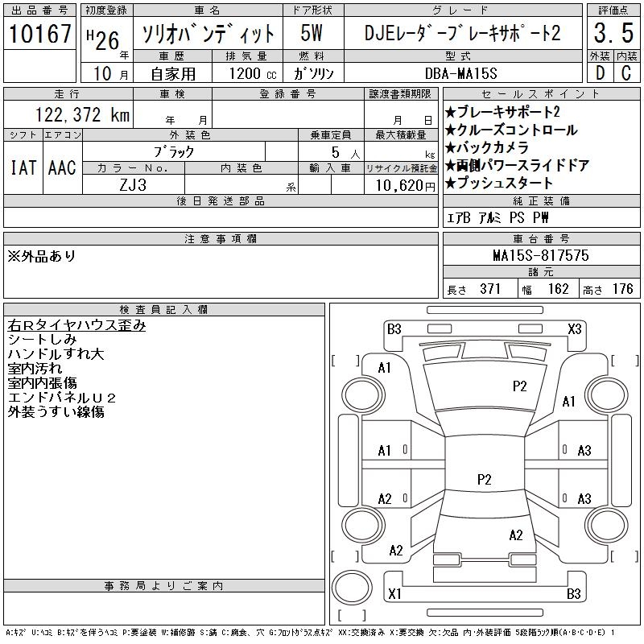Image resolution: width=644 pixels, height=644 pixels.
Task: Select the exterior color ブラック
Action: coord(174,152)
